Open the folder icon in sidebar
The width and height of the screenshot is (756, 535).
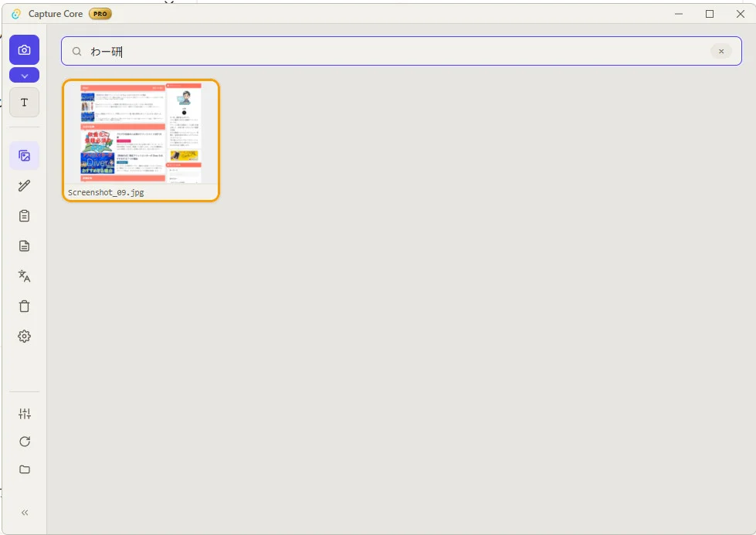coord(25,469)
